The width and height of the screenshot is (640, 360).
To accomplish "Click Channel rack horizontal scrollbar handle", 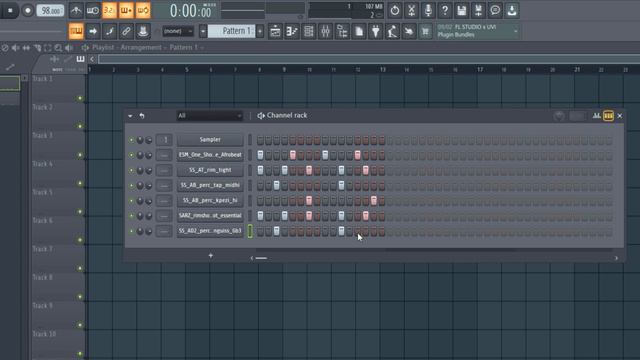I will (x=261, y=258).
